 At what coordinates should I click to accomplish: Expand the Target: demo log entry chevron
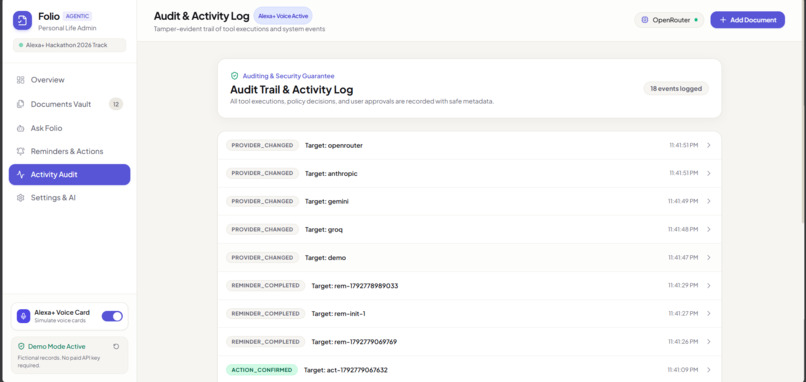(x=708, y=258)
